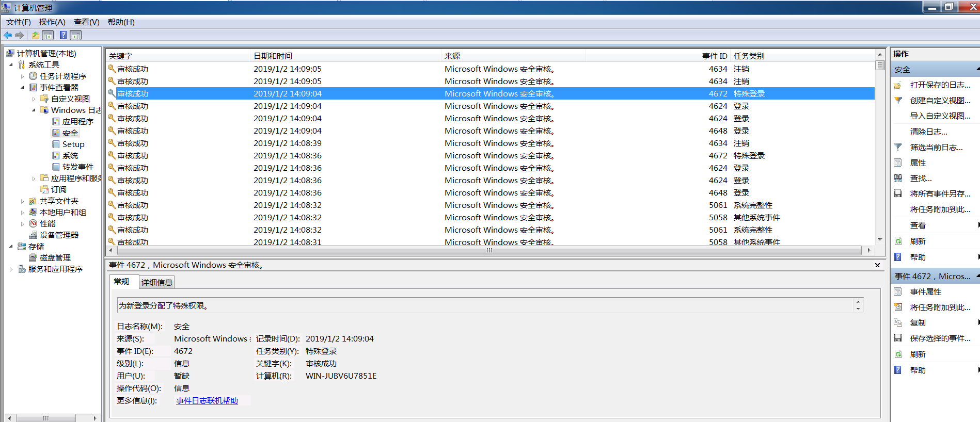Toggle the action pane toolbar icon
This screenshot has height=422, width=980.
tap(76, 35)
